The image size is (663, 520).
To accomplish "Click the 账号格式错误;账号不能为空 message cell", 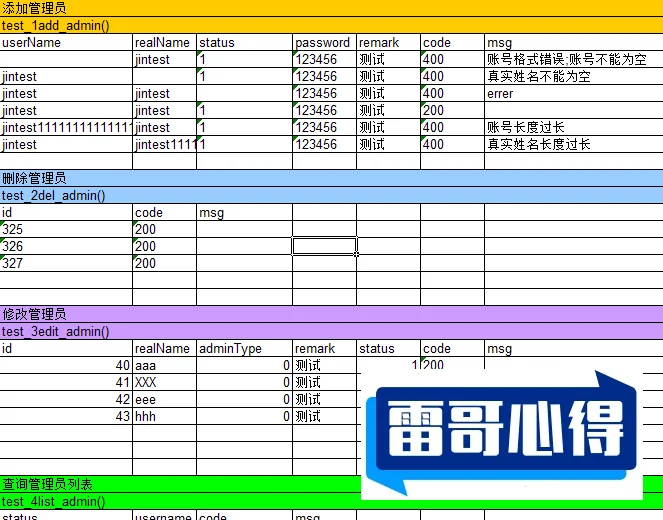I will point(574,59).
